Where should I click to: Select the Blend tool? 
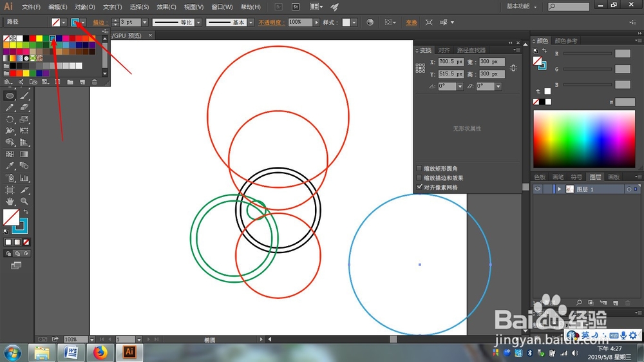24,166
